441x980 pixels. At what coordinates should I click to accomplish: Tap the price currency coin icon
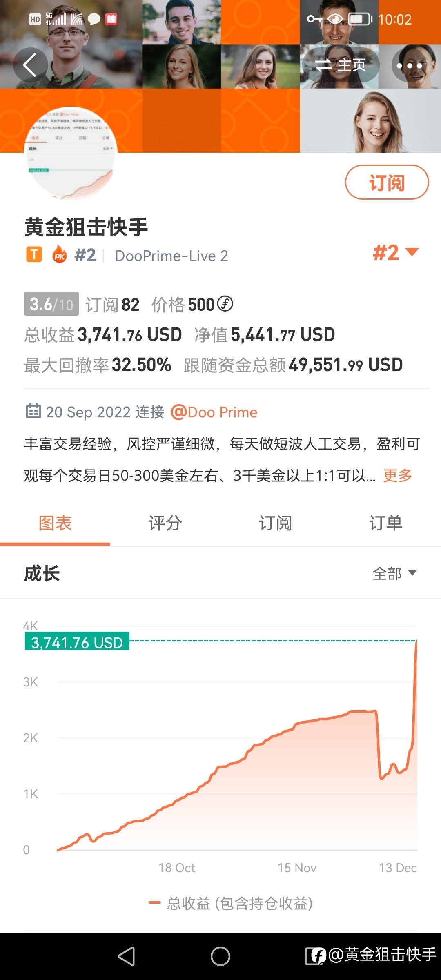click(x=225, y=303)
